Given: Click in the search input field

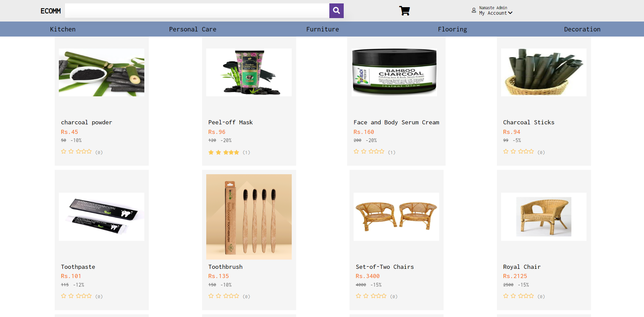Looking at the screenshot, I should 197,11.
